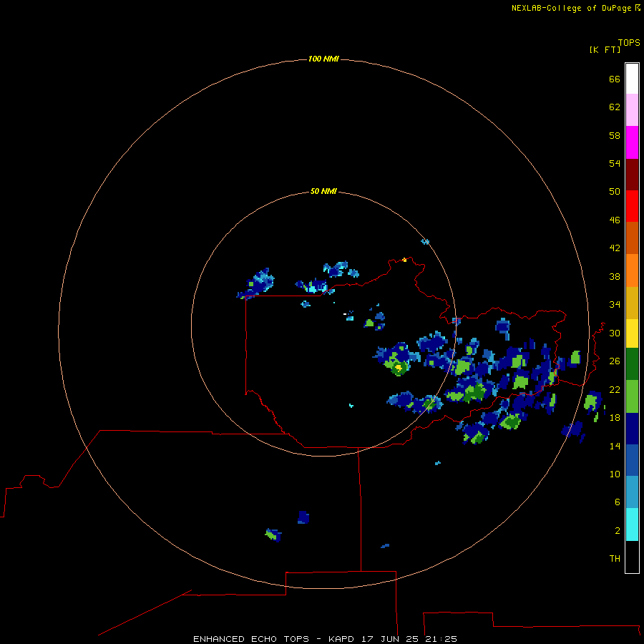This screenshot has width=644, height=644.
Task: Click the '42' scale value label
Action: pyautogui.click(x=615, y=248)
